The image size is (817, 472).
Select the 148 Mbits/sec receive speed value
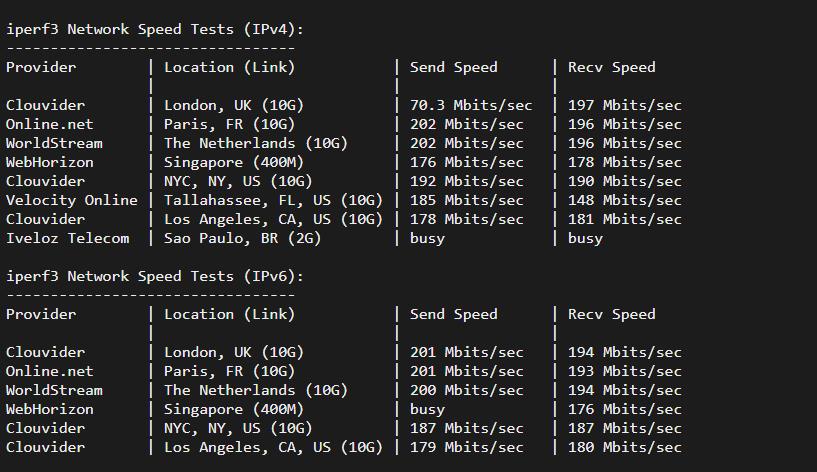(x=625, y=200)
